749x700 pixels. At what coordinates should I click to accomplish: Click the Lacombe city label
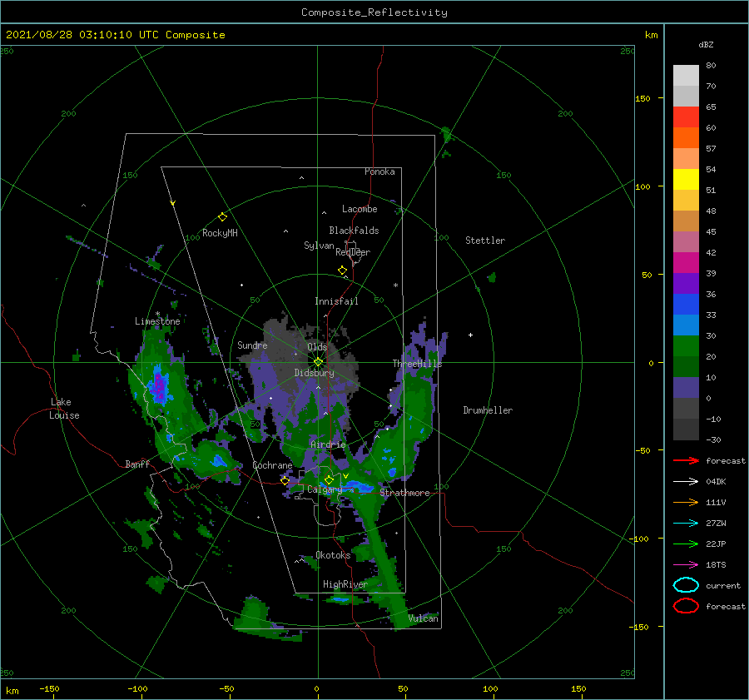coord(360,209)
